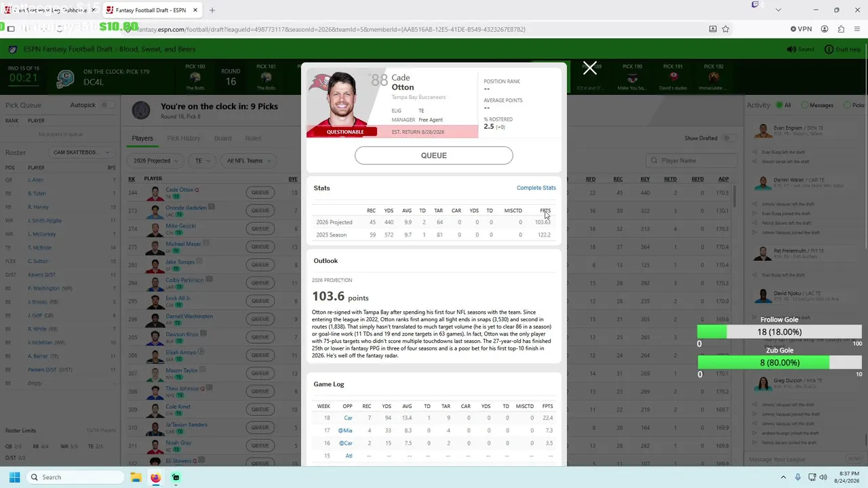Toggle the Show Drafted switch

(x=728, y=138)
